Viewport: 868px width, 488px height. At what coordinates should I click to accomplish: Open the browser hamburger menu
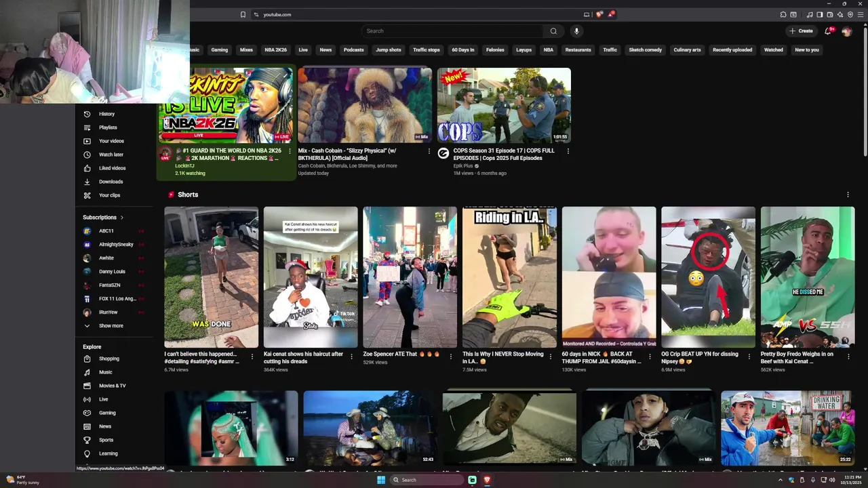pyautogui.click(x=861, y=14)
